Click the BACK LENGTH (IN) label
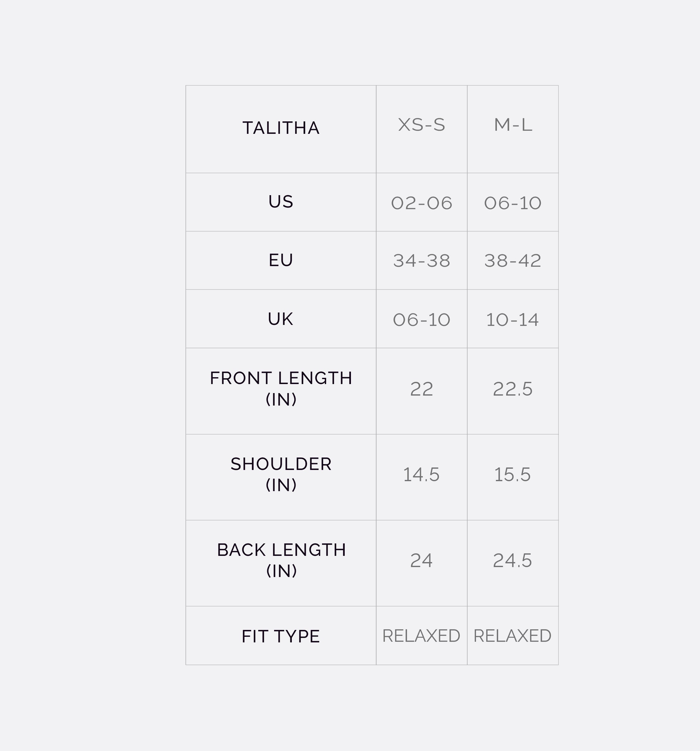Viewport: 700px width, 751px height. pos(281,560)
